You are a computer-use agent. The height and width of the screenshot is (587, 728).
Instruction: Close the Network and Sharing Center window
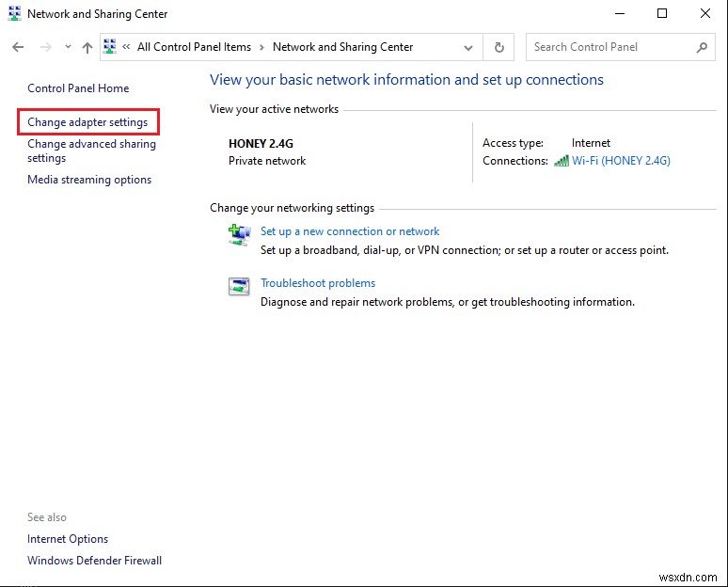[x=704, y=13]
